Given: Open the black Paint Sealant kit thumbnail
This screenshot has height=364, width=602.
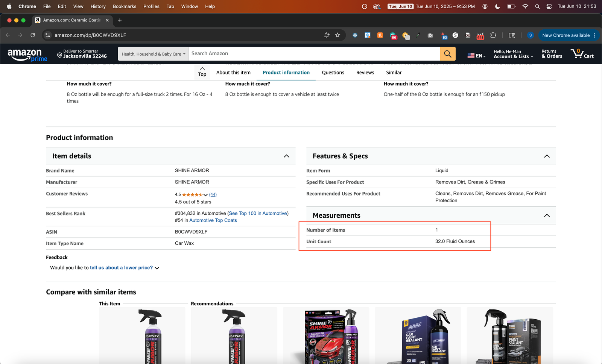Looking at the screenshot, I should (x=510, y=335).
